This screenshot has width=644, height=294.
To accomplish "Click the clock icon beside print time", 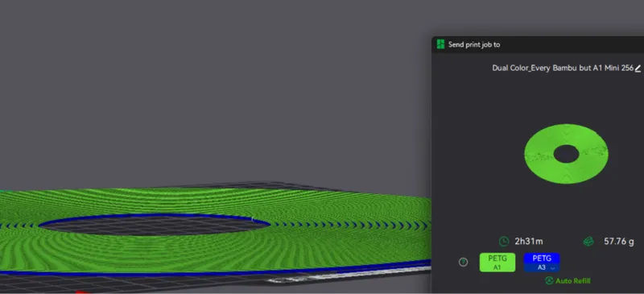I will tap(504, 242).
